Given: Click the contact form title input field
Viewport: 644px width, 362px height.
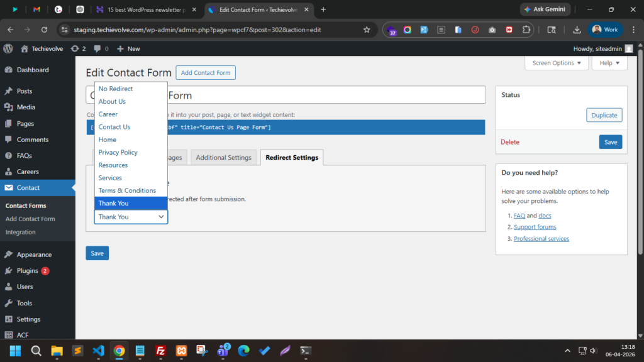Looking at the screenshot, I should click(327, 95).
